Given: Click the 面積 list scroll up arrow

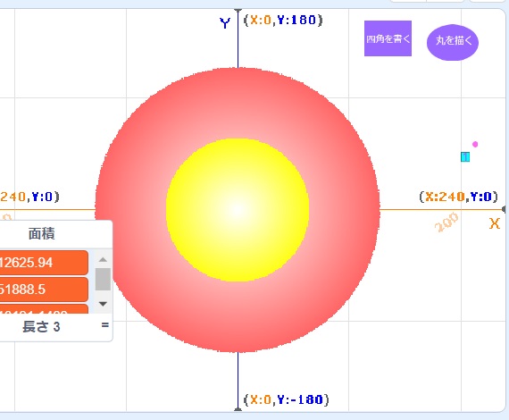Looking at the screenshot, I should [x=103, y=259].
